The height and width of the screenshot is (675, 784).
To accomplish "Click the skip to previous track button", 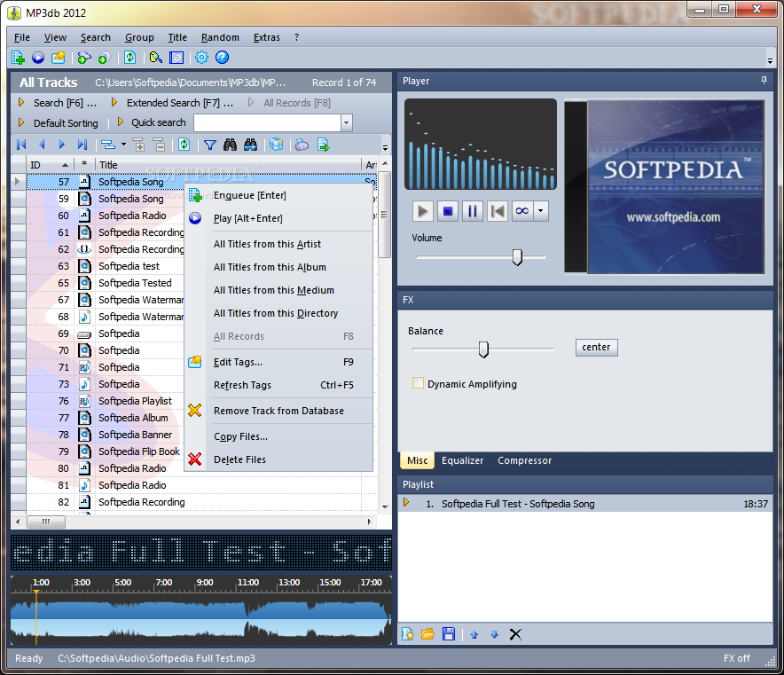I will [497, 211].
